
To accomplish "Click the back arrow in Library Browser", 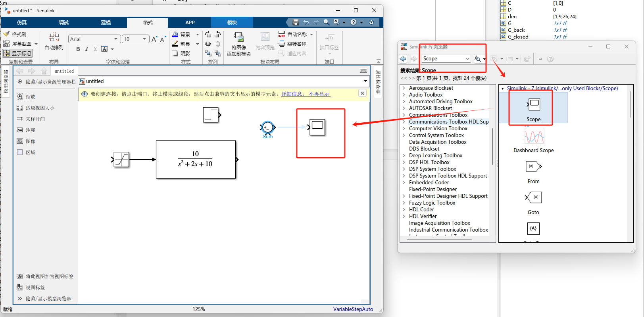I will click(x=403, y=59).
